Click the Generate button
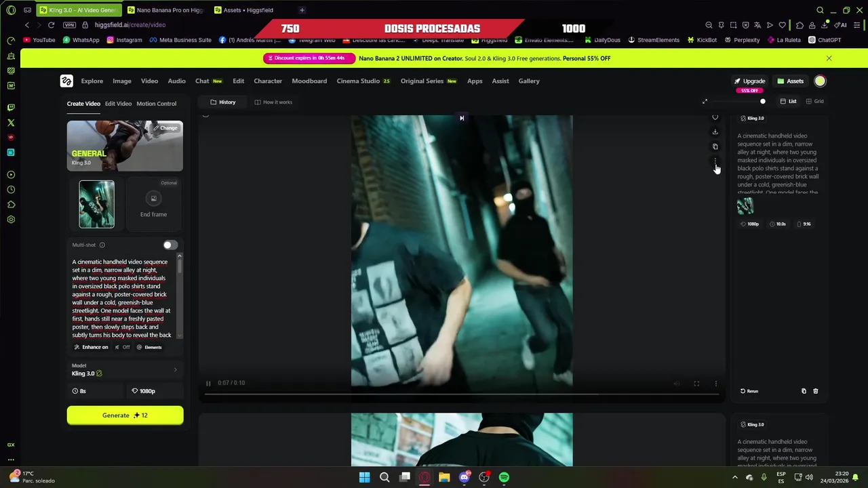The width and height of the screenshot is (868, 488). 125,415
